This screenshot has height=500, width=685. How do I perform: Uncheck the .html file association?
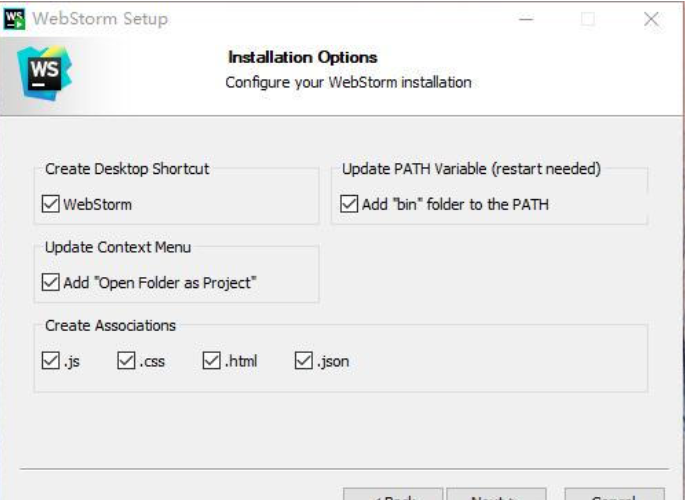(x=211, y=361)
